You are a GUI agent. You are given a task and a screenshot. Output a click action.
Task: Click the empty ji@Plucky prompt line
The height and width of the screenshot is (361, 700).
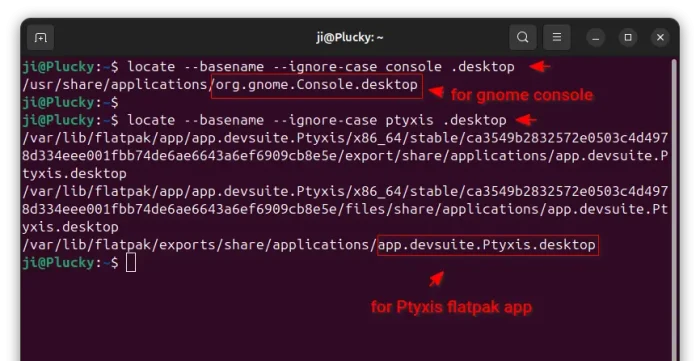[x=71, y=103]
